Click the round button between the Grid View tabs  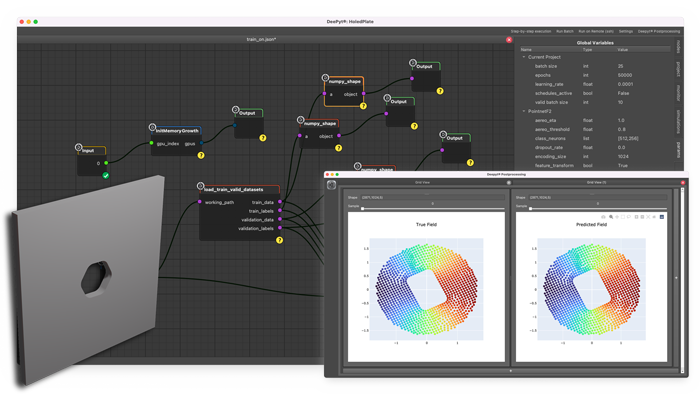[x=509, y=182]
